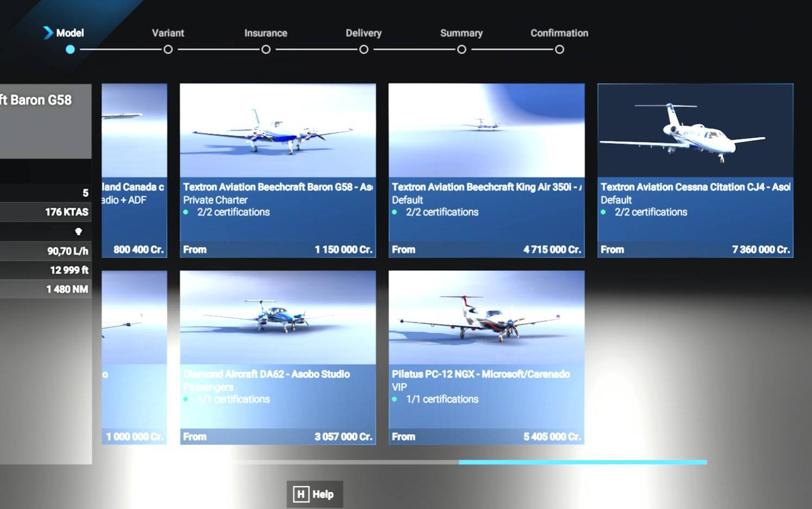
Task: Click the DA62 price 3 057 000 Cr.
Action: [343, 437]
